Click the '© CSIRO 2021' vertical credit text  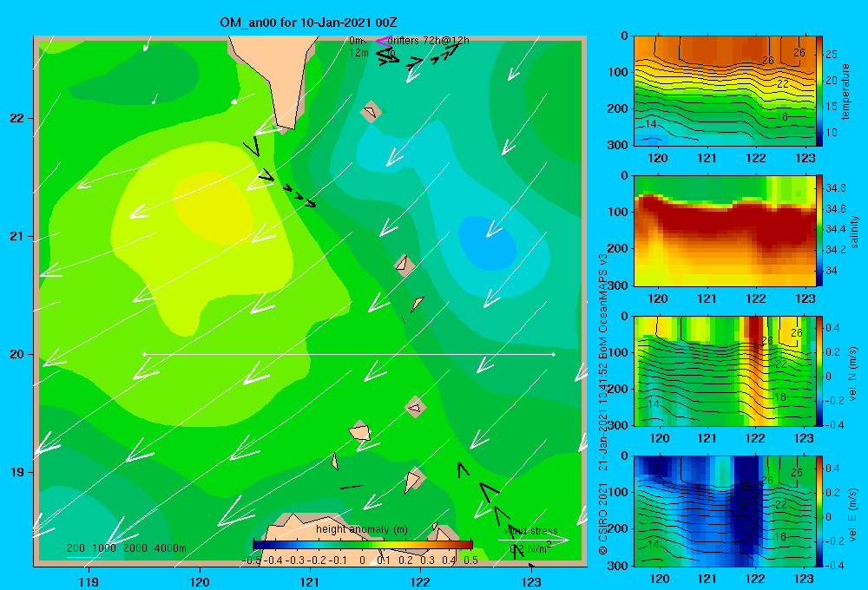click(x=603, y=519)
